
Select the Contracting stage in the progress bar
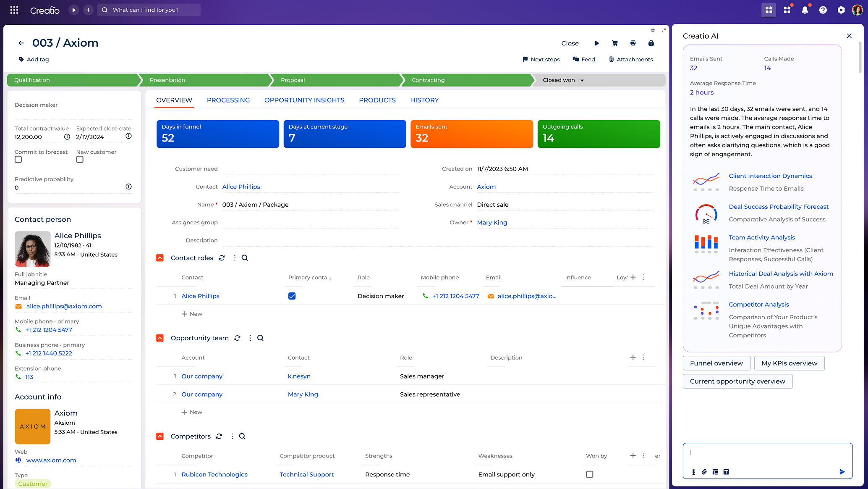pyautogui.click(x=428, y=80)
